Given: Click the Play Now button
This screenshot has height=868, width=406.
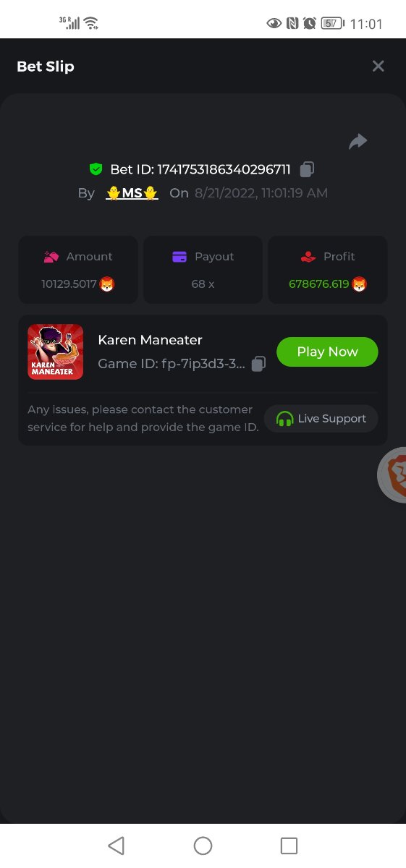Looking at the screenshot, I should coord(327,352).
